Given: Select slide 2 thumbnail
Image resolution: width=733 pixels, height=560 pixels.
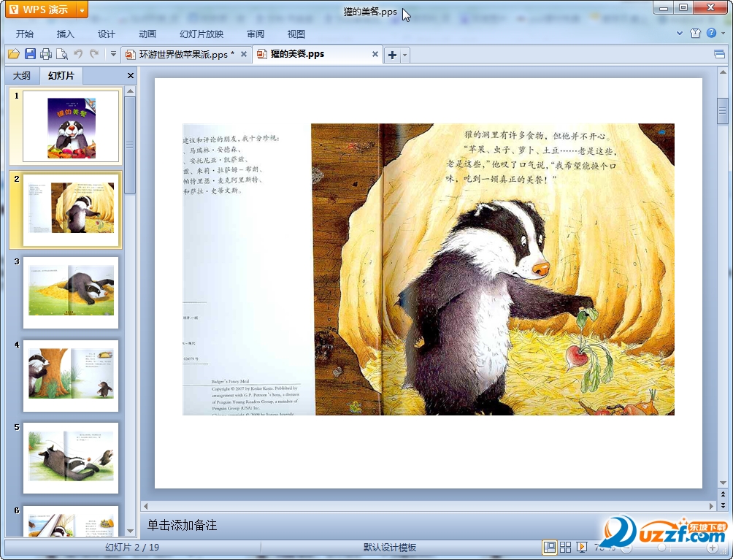Looking at the screenshot, I should point(71,210).
